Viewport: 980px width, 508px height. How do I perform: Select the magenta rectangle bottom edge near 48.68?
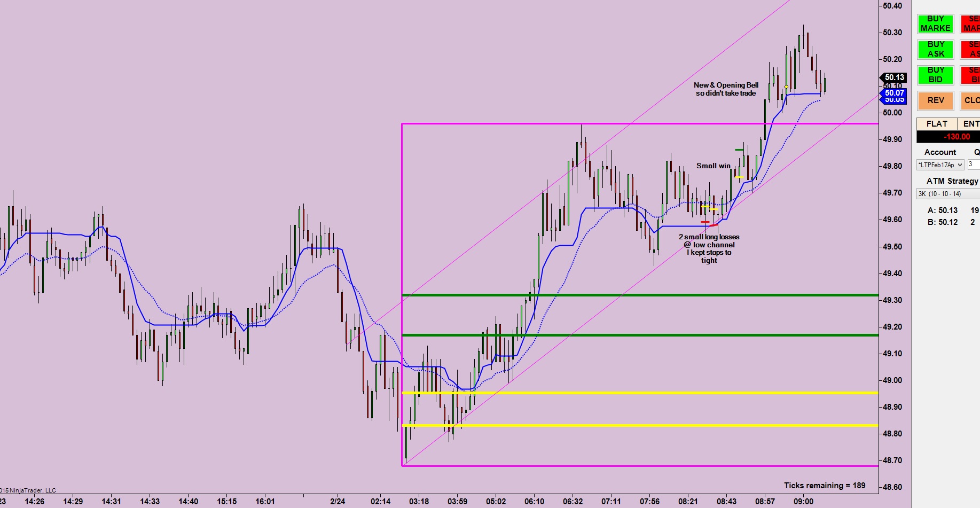pos(640,466)
